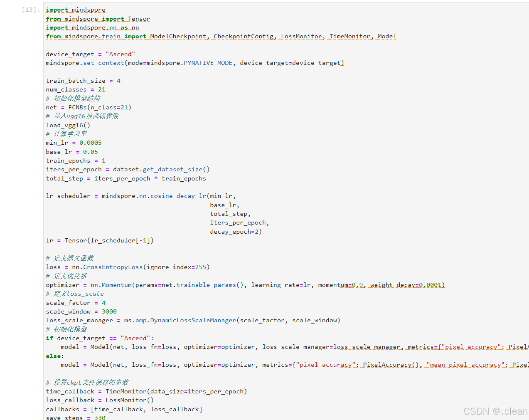Click the comment "# 初始化模型结构"
Screen dimensions: 529x420
click(x=73, y=98)
